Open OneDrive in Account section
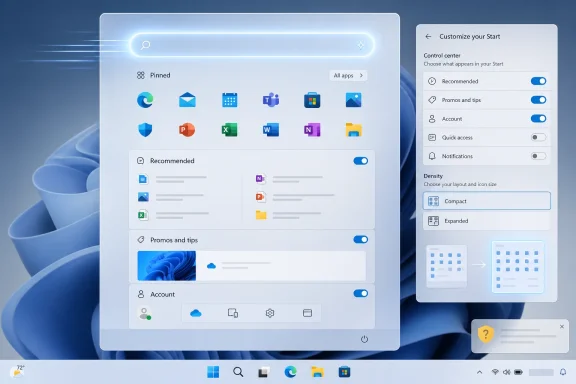 pos(195,313)
